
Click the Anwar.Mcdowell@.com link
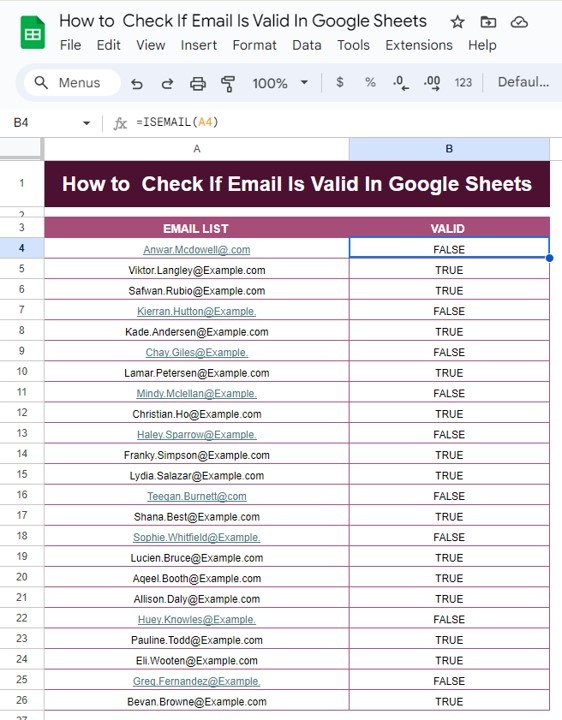(197, 250)
